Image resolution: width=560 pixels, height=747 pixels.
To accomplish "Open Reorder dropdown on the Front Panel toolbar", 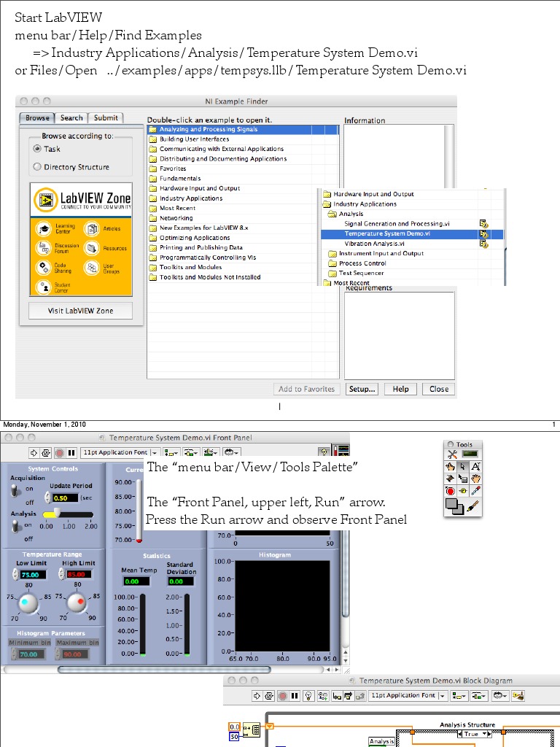I will pyautogui.click(x=231, y=453).
